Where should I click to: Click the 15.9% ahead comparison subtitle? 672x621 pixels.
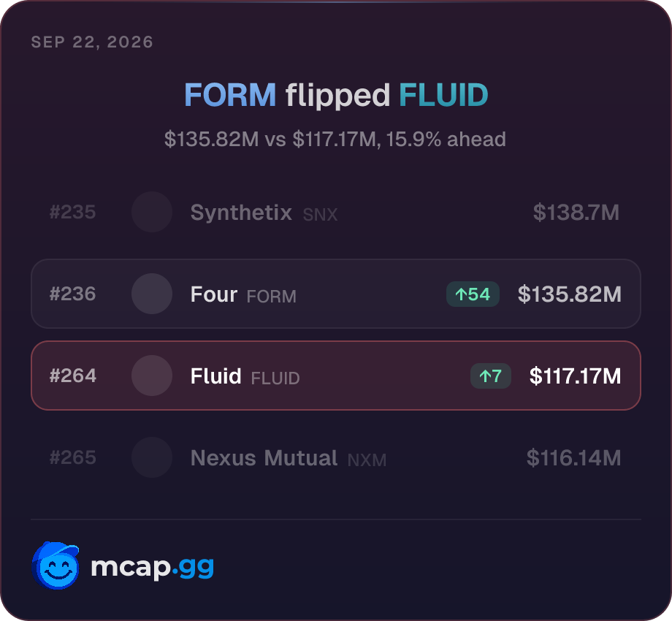tap(335, 140)
